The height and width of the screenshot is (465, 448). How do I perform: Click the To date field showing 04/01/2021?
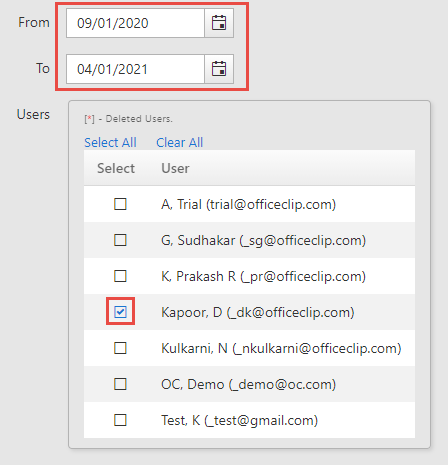coord(135,69)
